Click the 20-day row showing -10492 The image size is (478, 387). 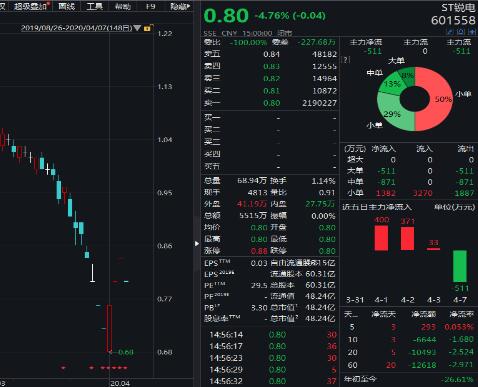[409, 352]
